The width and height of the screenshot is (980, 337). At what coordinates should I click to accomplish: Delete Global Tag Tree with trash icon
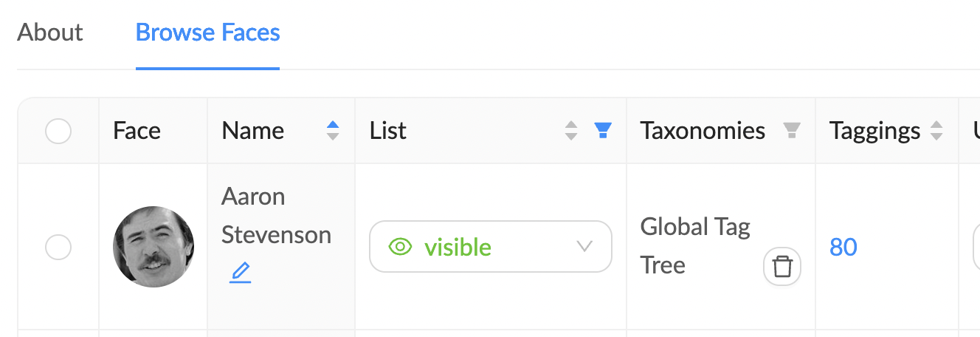point(782,266)
